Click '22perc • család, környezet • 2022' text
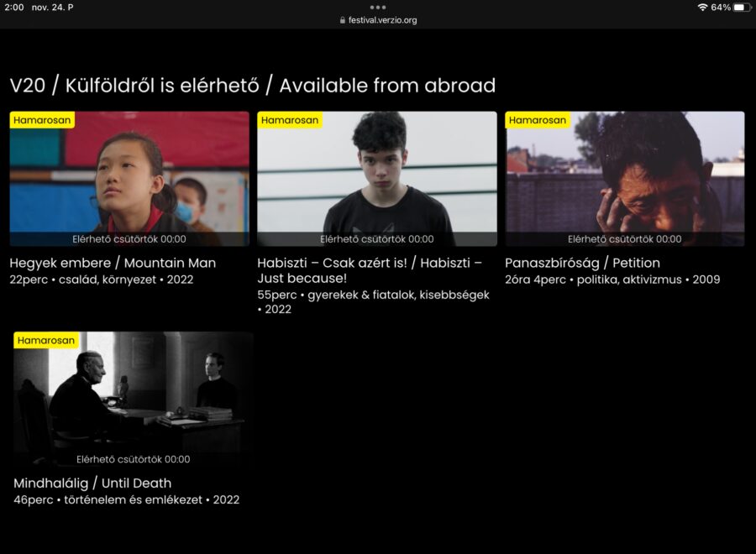Screen dimensions: 756x554 pos(102,280)
